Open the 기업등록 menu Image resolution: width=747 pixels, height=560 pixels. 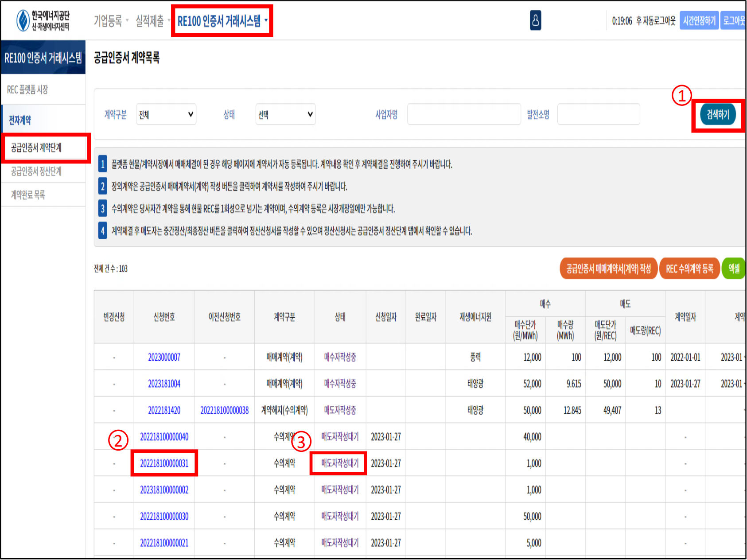coord(111,21)
